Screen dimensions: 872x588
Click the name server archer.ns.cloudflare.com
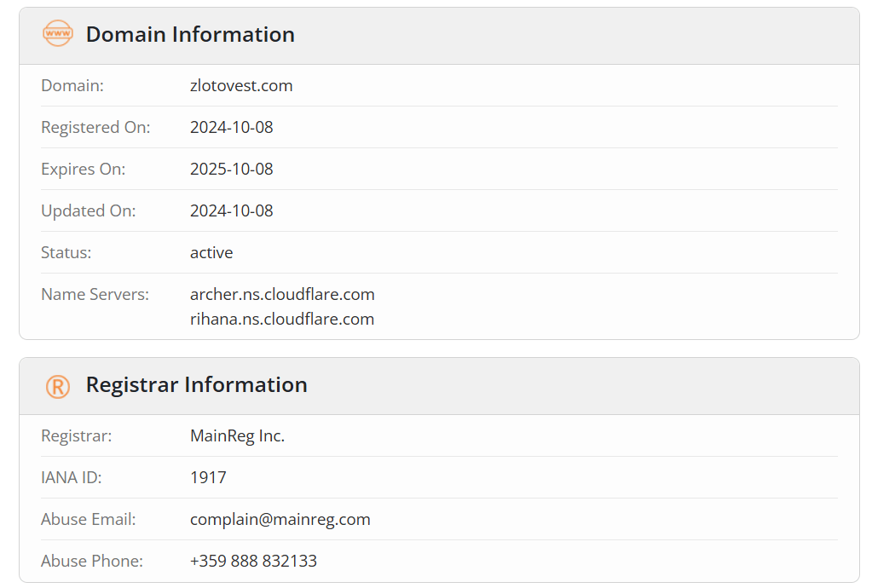click(x=282, y=294)
